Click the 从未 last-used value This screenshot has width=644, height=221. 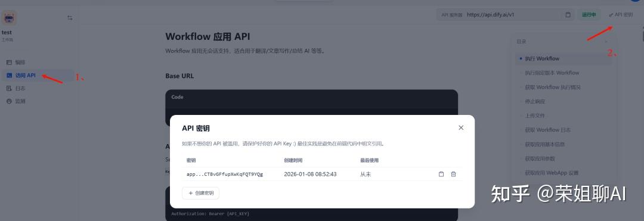pos(366,175)
